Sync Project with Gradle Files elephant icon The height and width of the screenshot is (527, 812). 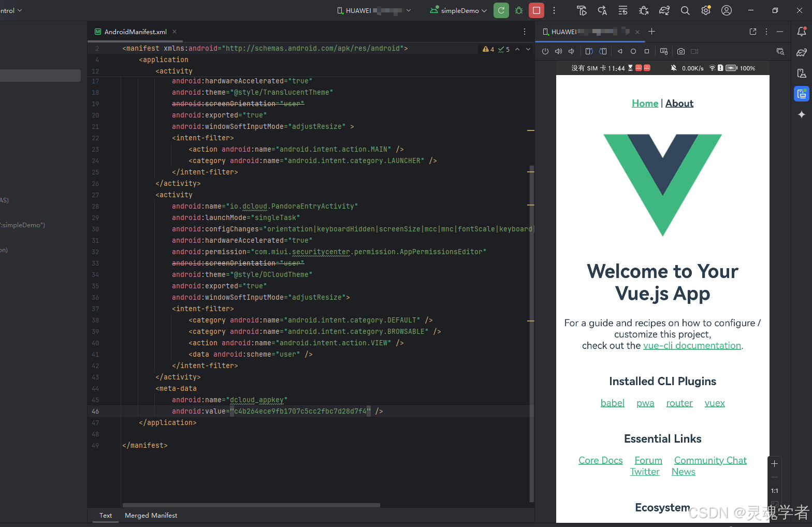(x=664, y=10)
